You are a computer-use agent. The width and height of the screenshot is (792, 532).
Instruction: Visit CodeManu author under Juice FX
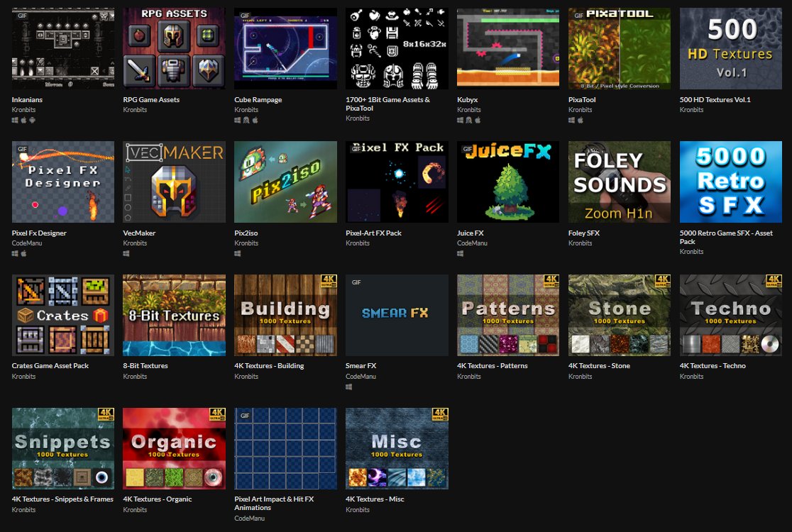[x=472, y=243]
